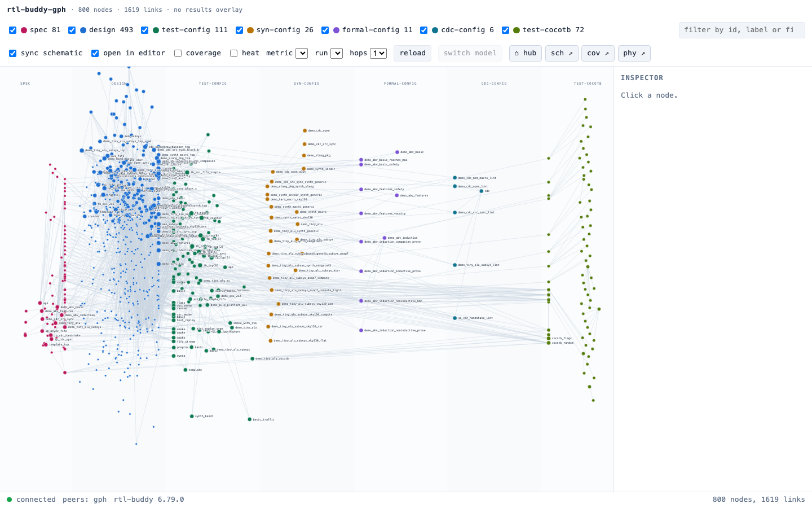Uncheck open in editor option
The width and height of the screenshot is (812, 508).
(95, 53)
